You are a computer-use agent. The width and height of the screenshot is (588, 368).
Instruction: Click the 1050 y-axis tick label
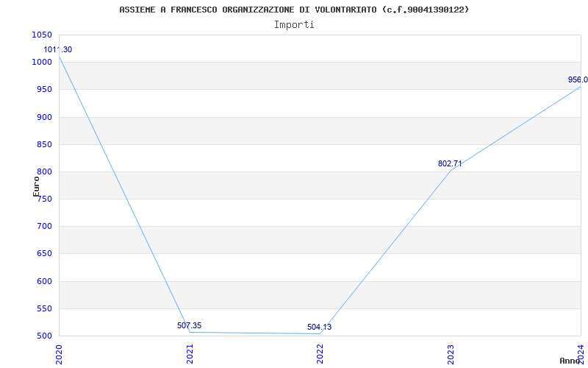[x=42, y=35]
